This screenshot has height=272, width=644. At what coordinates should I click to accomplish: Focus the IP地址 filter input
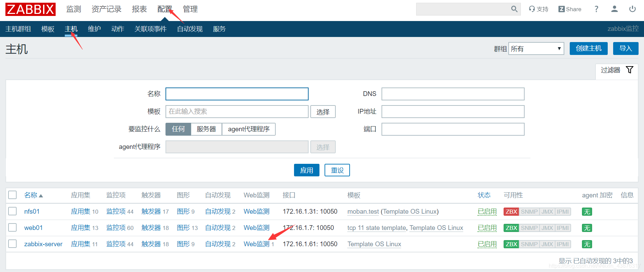click(453, 112)
